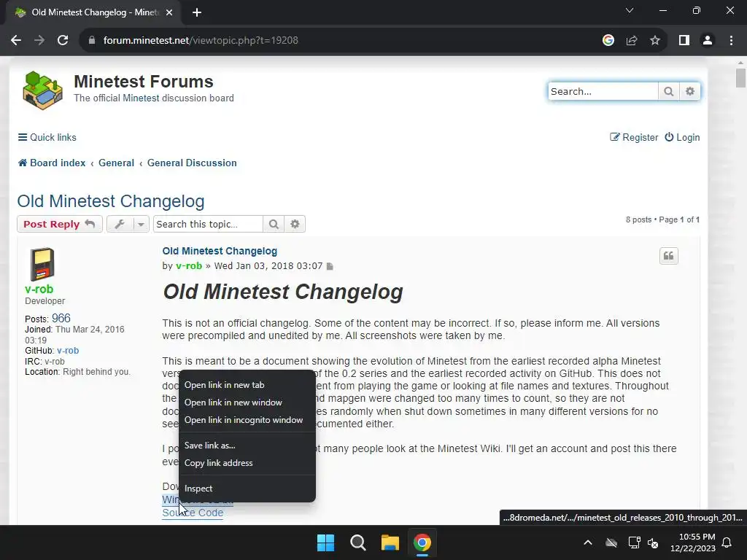This screenshot has height=560, width=747.
Task: Open topic advanced search gear
Action: [x=295, y=224]
